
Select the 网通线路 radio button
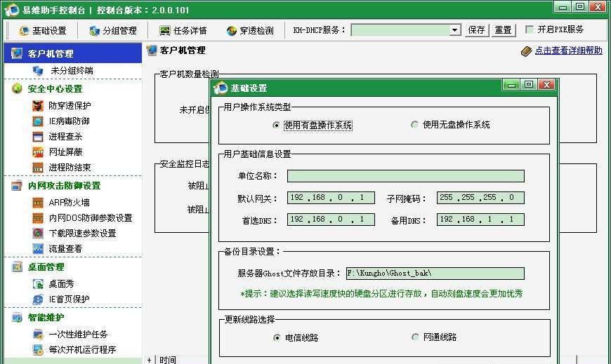coord(415,337)
